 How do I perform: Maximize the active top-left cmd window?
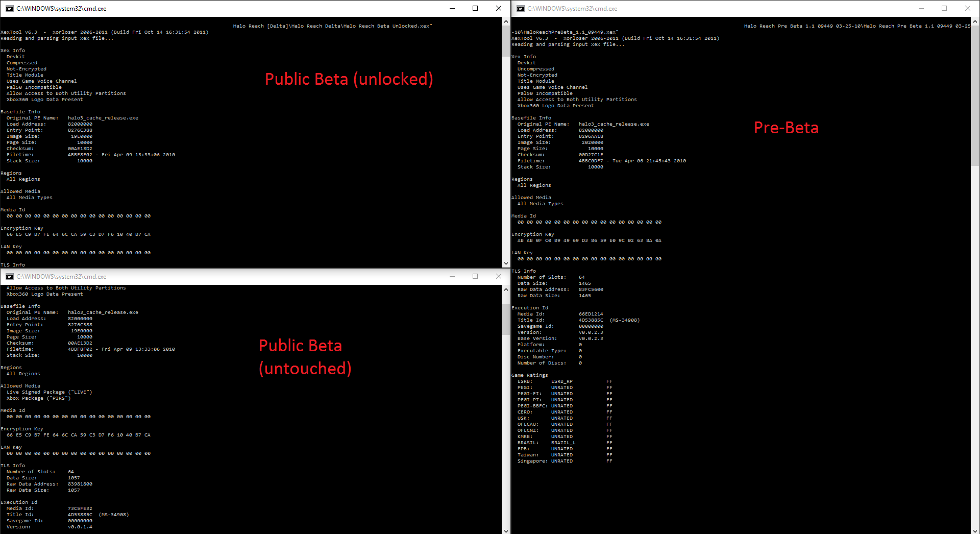[x=475, y=8]
